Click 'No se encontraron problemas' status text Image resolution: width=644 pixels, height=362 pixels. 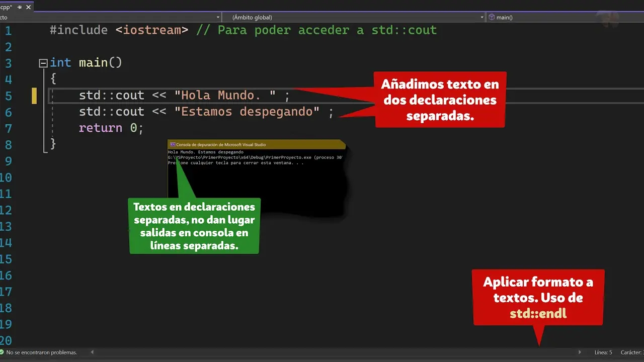(41, 352)
